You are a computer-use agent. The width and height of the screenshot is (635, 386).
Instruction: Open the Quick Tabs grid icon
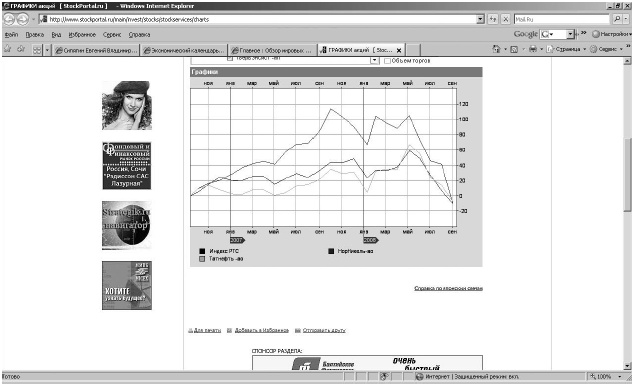pyautogui.click(x=37, y=50)
